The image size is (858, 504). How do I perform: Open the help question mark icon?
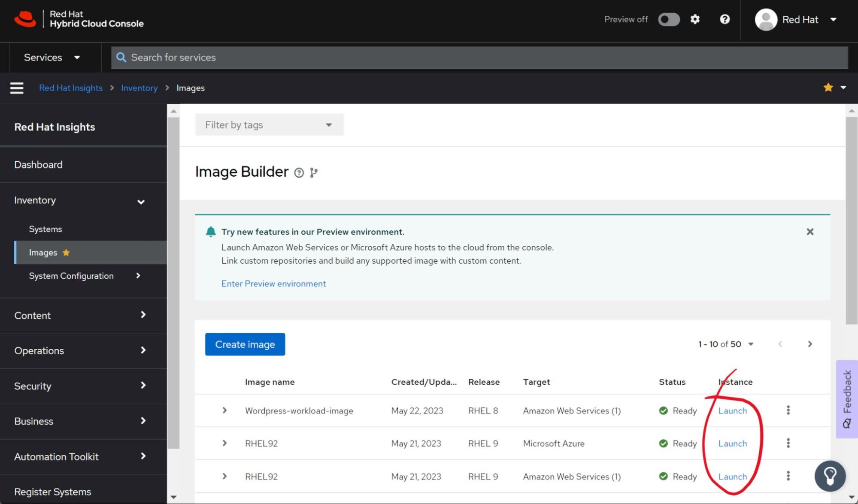pyautogui.click(x=725, y=19)
